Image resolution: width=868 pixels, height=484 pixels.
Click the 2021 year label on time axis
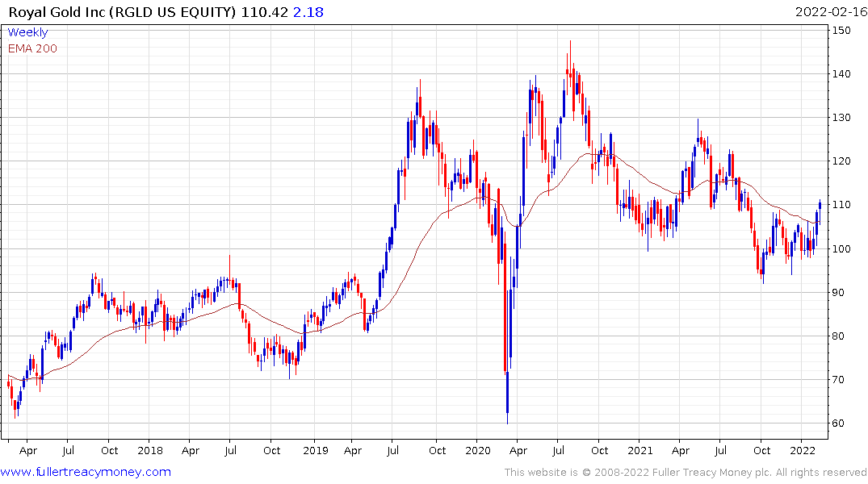(640, 450)
